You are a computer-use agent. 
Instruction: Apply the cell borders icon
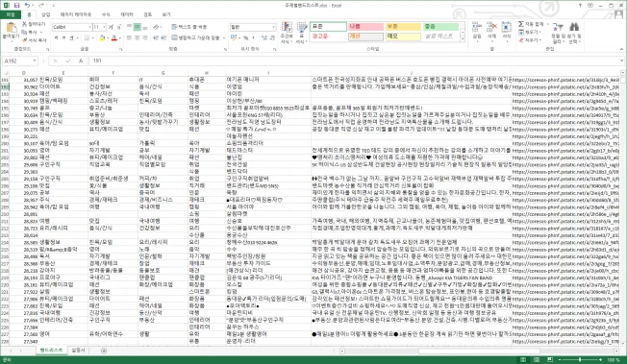coord(87,38)
